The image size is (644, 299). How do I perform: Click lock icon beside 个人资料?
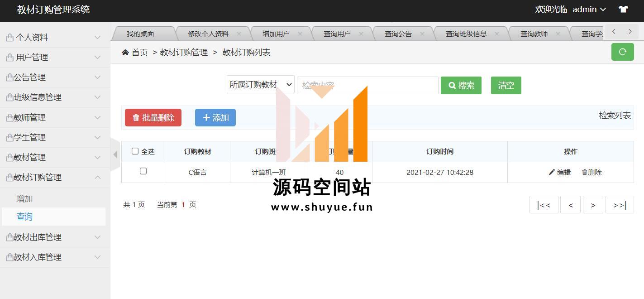[x=10, y=38]
